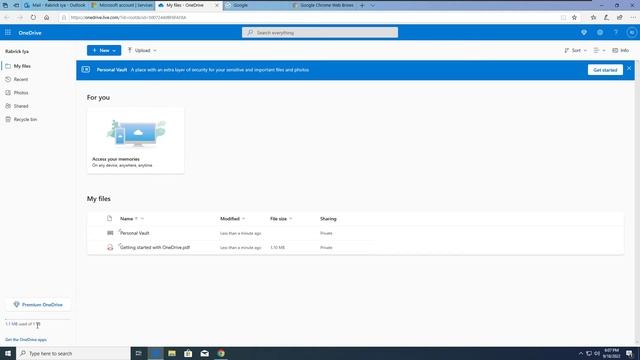Click the Sharing column header
This screenshot has width=640, height=360.
328,219
